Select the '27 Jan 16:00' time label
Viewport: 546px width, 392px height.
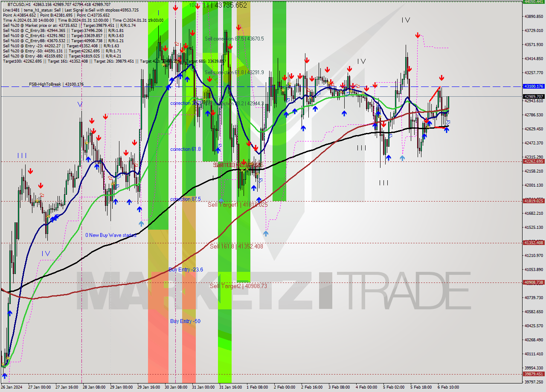point(67,387)
